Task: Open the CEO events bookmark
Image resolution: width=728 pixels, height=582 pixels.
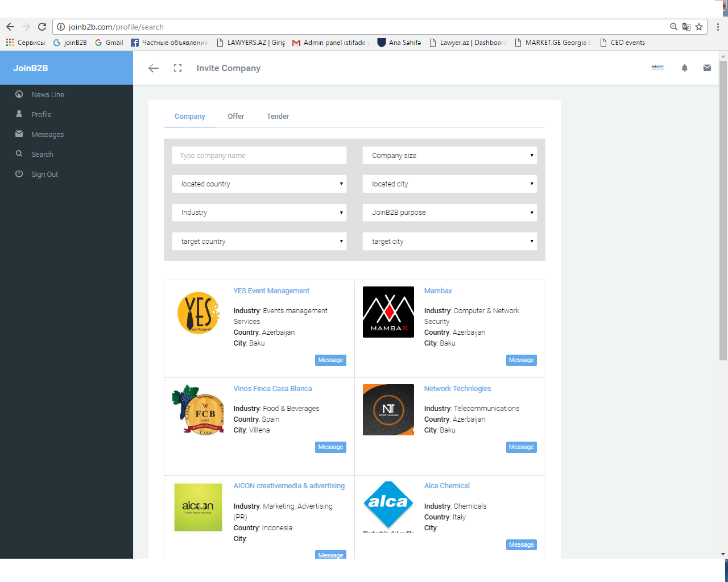Action: point(622,43)
